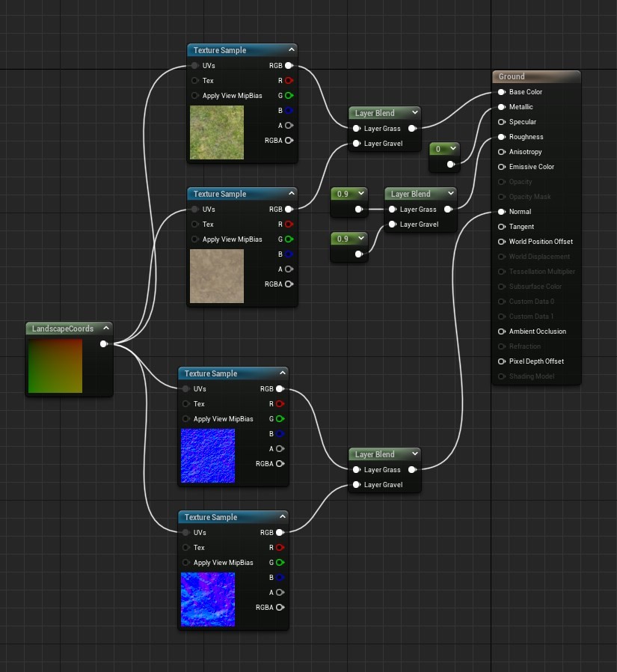The height and width of the screenshot is (672, 617).
Task: Click the RGB output pin of first normal map sample
Action: [280, 388]
